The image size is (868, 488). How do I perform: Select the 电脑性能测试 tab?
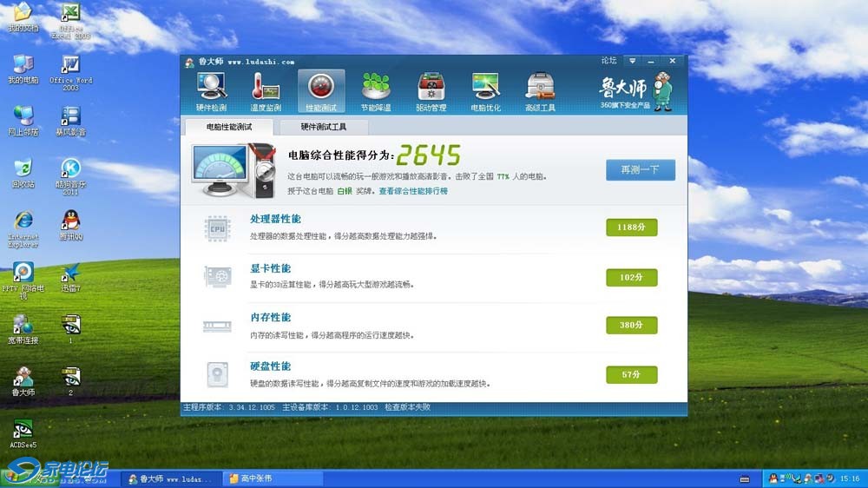pos(228,127)
